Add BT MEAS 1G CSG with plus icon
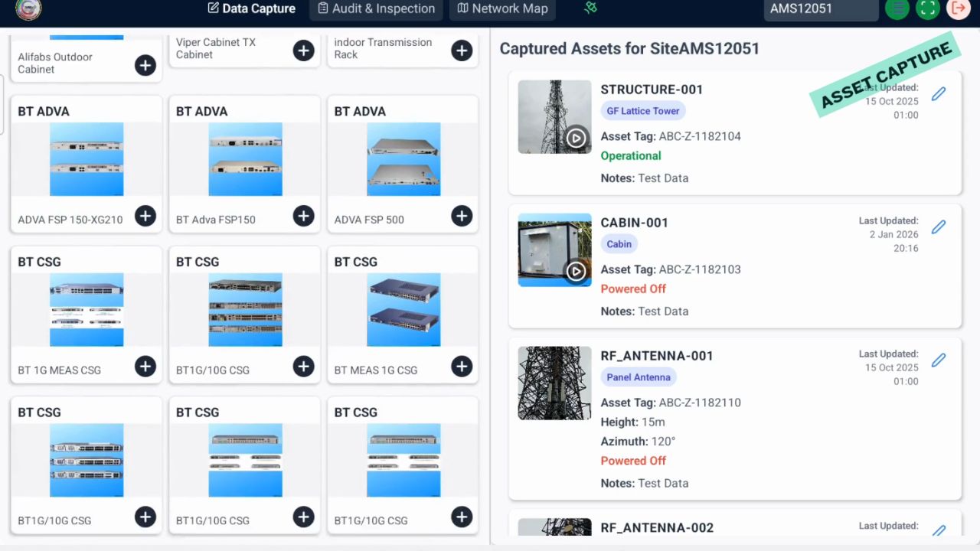Viewport: 980px width, 551px height. pos(462,367)
